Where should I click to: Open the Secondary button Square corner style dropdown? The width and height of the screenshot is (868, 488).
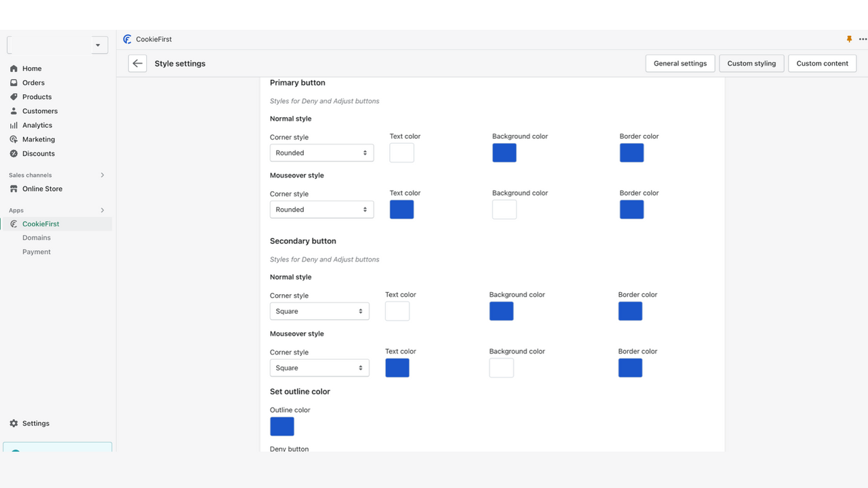click(319, 310)
